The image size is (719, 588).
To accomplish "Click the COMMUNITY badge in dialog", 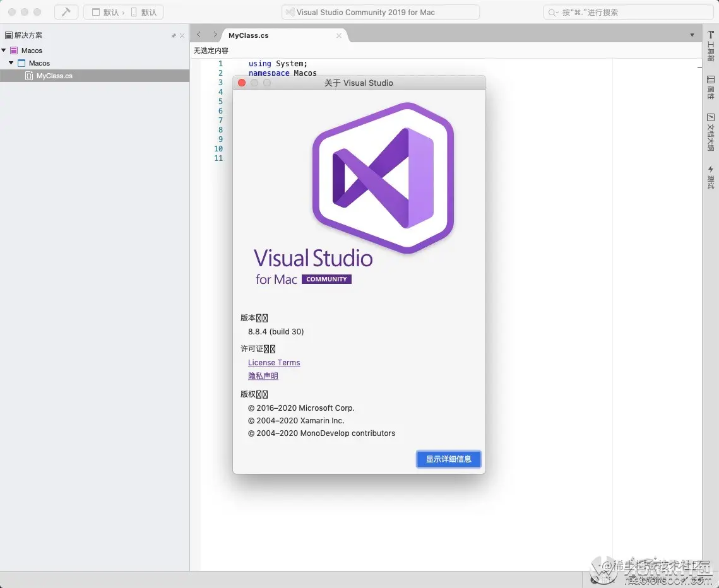I will point(326,279).
